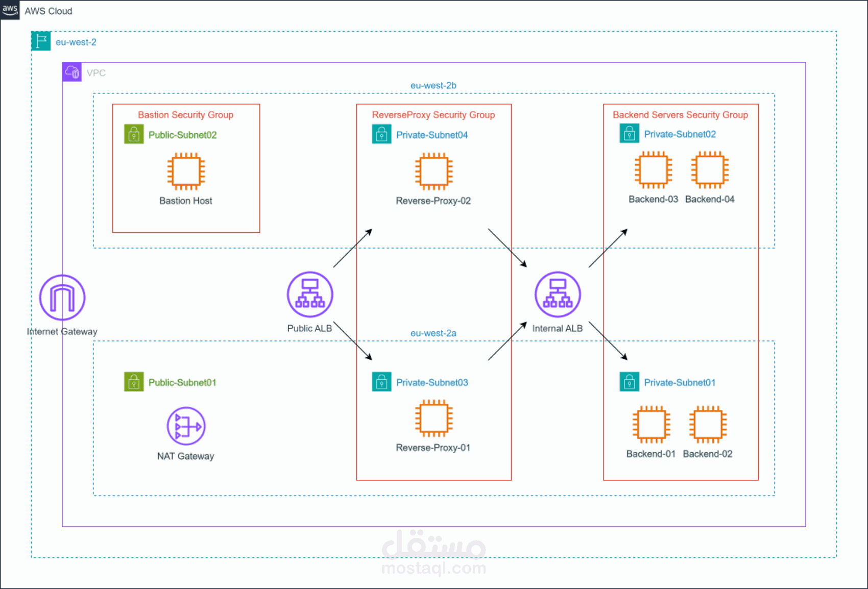
Task: Click the Private-Subnet03 label
Action: (x=432, y=382)
